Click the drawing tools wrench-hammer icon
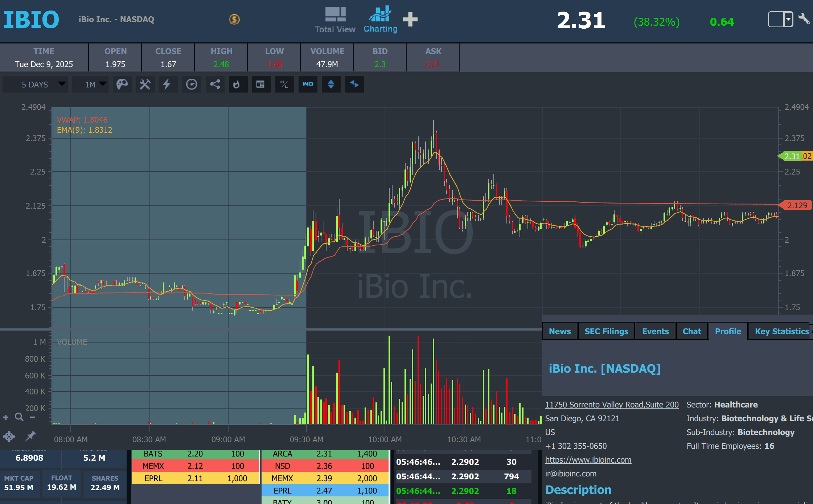This screenshot has height=504, width=813. (x=145, y=85)
